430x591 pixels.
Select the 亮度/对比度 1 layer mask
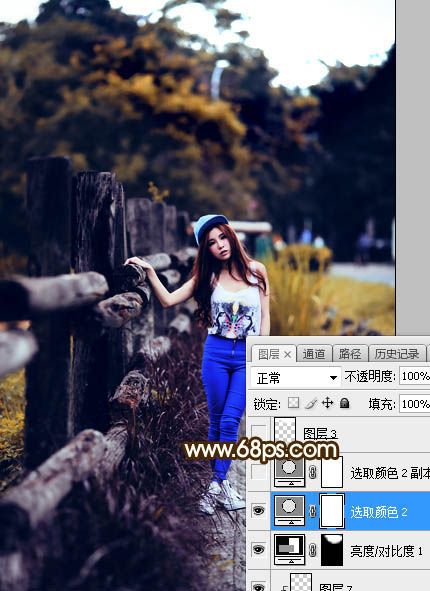(x=332, y=550)
